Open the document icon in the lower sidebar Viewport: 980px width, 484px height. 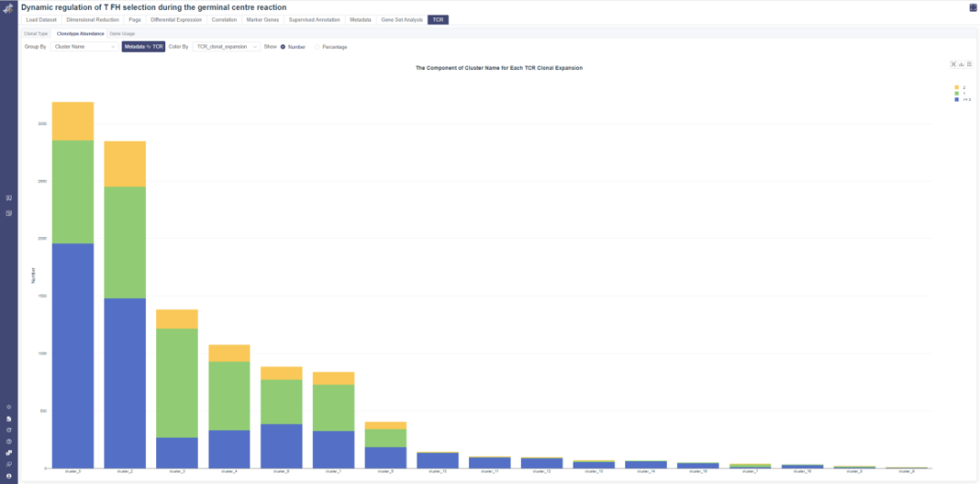coord(9,419)
